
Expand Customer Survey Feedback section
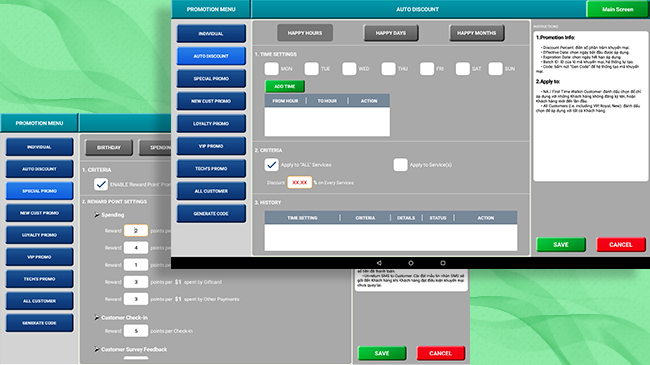(97, 349)
